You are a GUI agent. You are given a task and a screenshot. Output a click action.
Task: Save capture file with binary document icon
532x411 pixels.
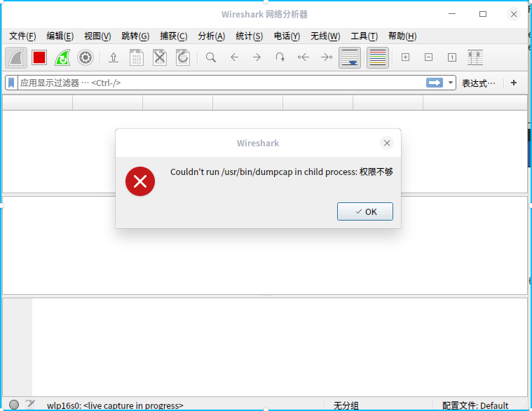(x=137, y=57)
